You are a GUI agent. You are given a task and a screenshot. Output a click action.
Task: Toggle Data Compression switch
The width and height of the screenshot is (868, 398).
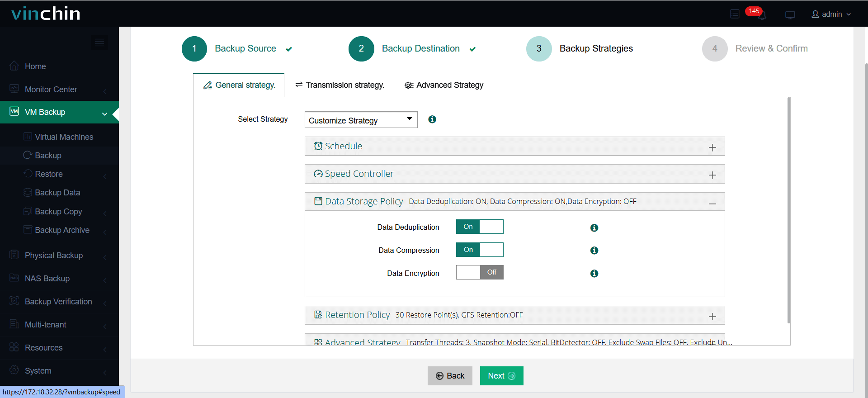tap(480, 250)
